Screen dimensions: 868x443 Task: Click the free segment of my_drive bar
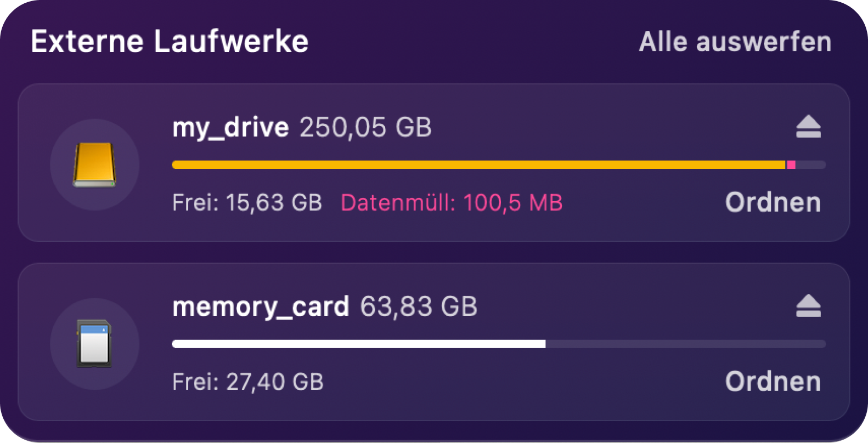811,164
